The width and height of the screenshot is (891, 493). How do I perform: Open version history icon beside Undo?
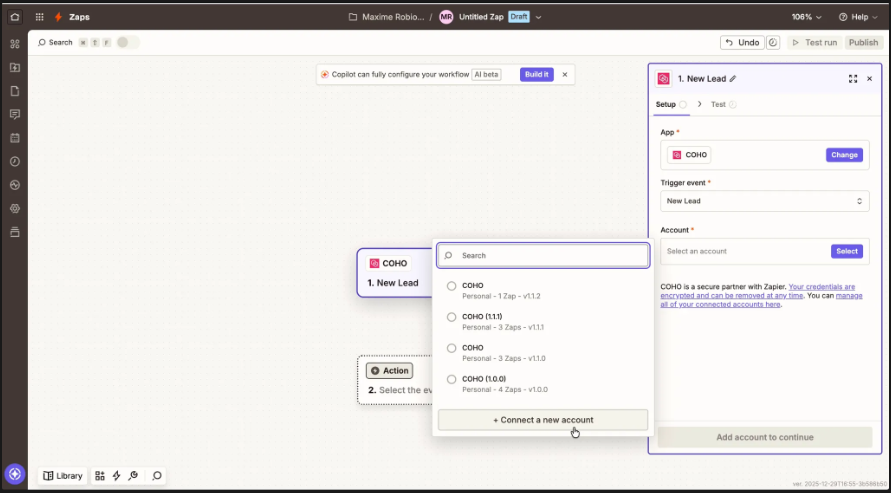click(x=773, y=43)
